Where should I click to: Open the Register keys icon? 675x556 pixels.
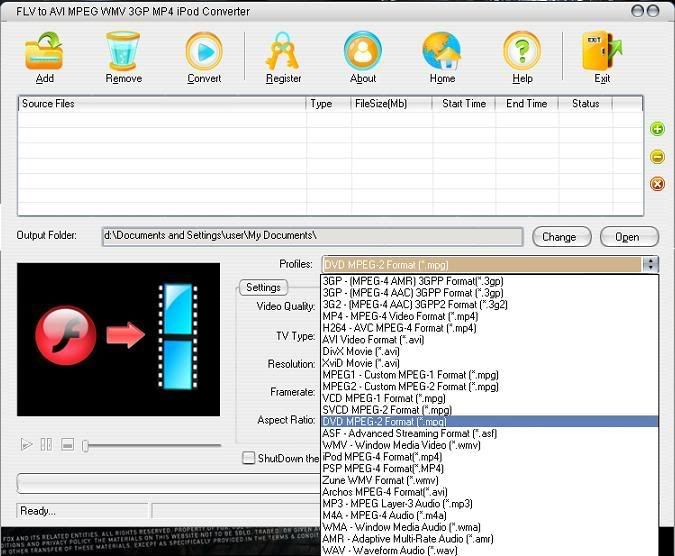282,51
